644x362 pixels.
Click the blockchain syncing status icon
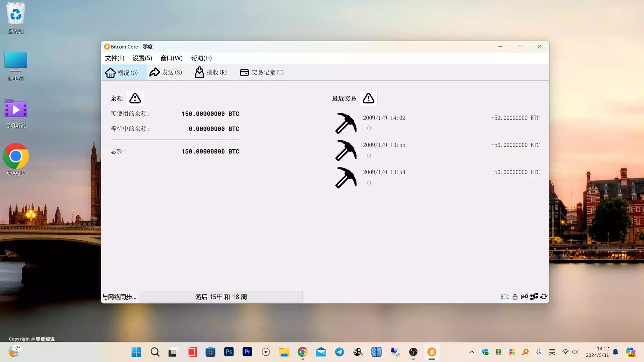[x=544, y=297]
